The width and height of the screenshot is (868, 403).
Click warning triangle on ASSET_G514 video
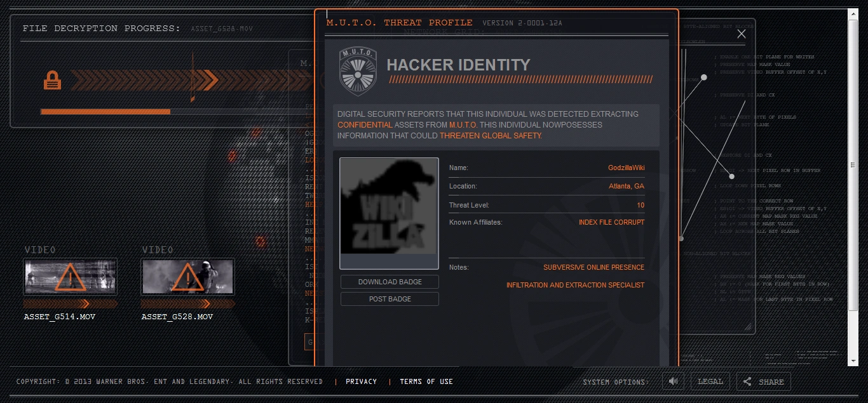[70, 277]
